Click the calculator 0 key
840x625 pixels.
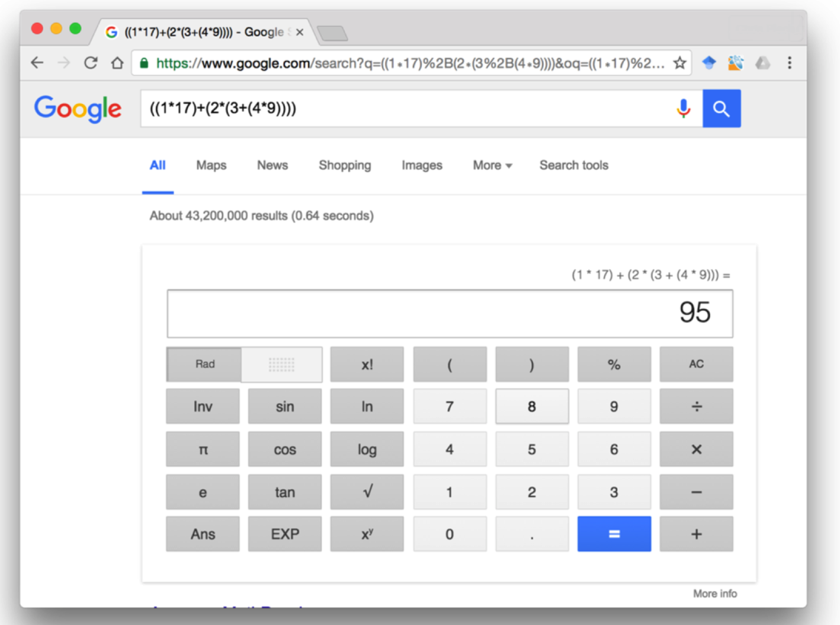449,534
